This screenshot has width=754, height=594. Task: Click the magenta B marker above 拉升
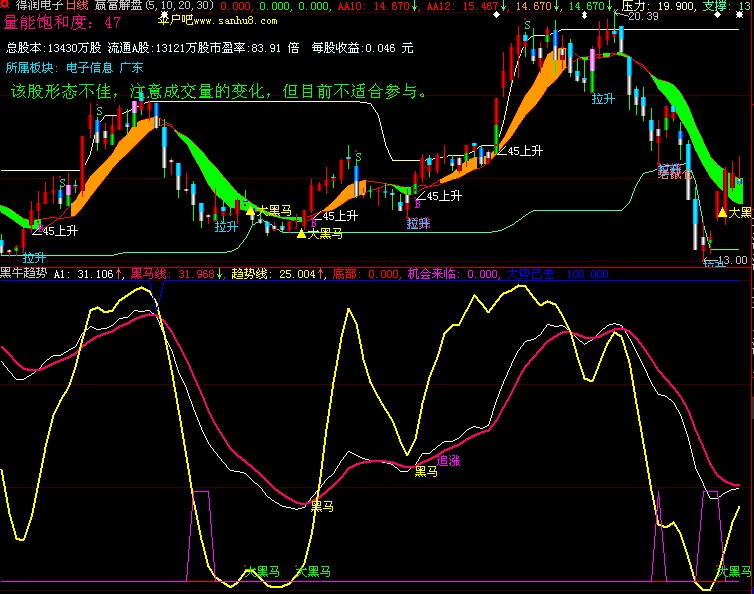pos(417,205)
